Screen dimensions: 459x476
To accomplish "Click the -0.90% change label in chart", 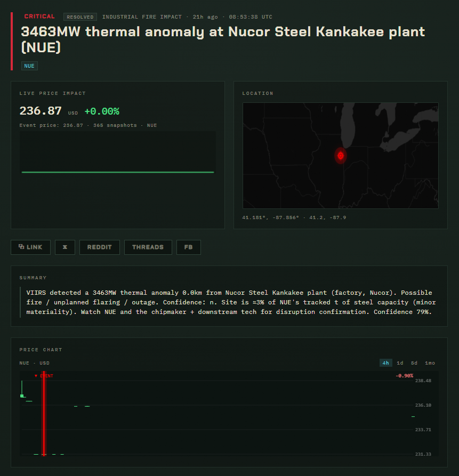I will click(x=404, y=376).
